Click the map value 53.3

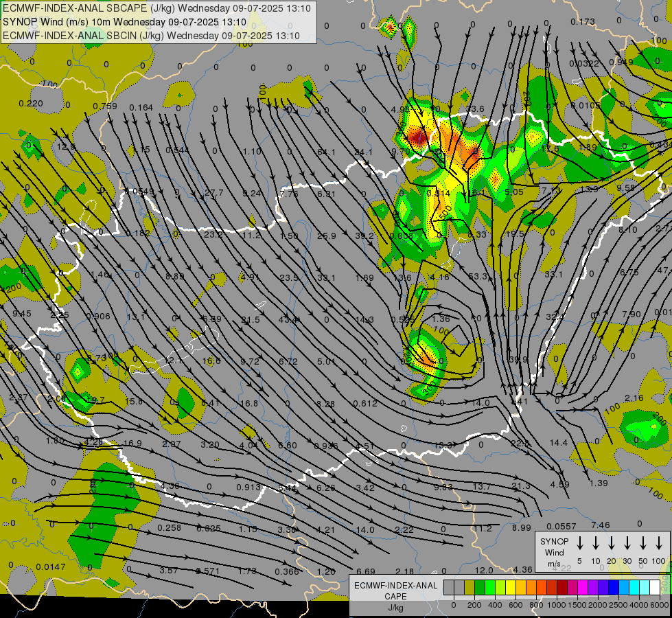(x=478, y=276)
